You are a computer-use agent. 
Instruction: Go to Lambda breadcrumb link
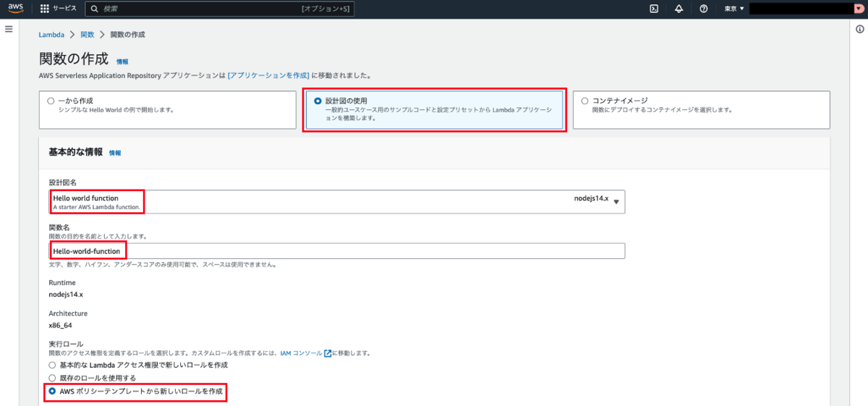51,35
